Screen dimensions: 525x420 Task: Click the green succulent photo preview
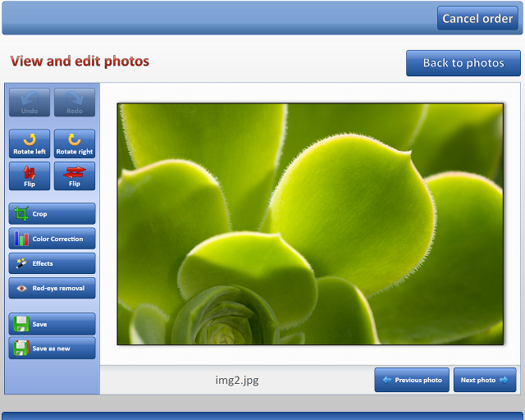310,224
